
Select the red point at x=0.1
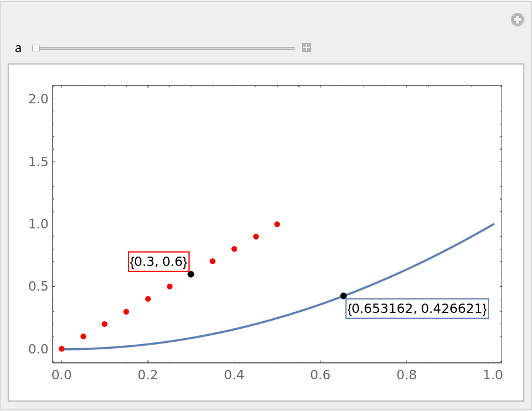click(x=105, y=324)
